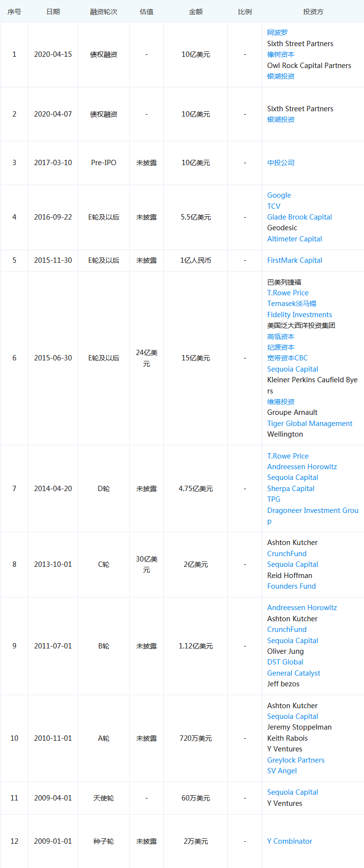
Task: Click Sequoia Capital in the D轮 row
Action: [293, 477]
